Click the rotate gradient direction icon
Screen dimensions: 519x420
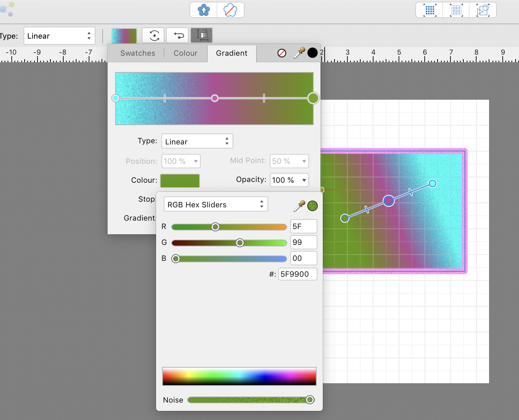point(153,35)
